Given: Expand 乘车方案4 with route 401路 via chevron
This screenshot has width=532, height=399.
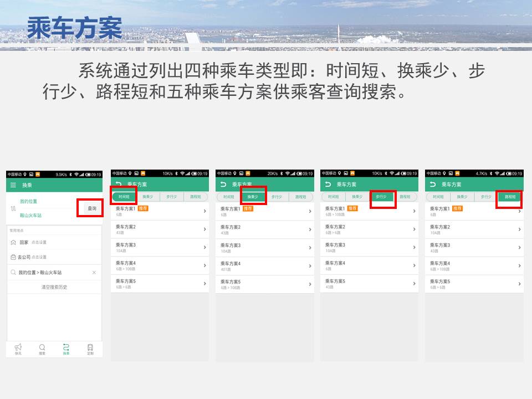Looking at the screenshot, I should (x=310, y=265).
